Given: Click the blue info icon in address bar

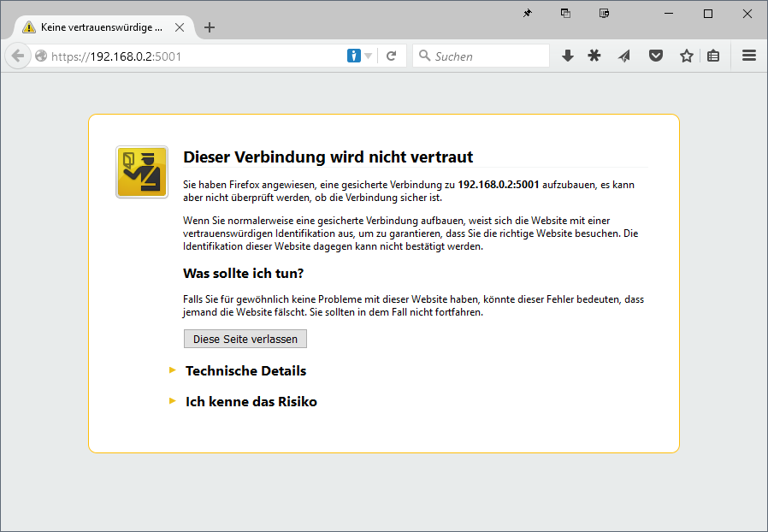Looking at the screenshot, I should click(353, 56).
